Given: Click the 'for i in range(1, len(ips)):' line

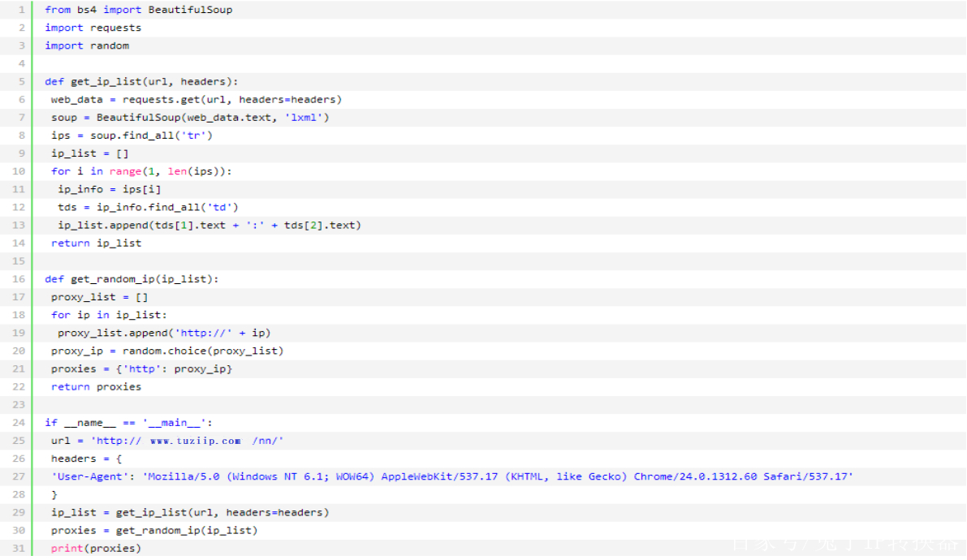Looking at the screenshot, I should (x=141, y=170).
